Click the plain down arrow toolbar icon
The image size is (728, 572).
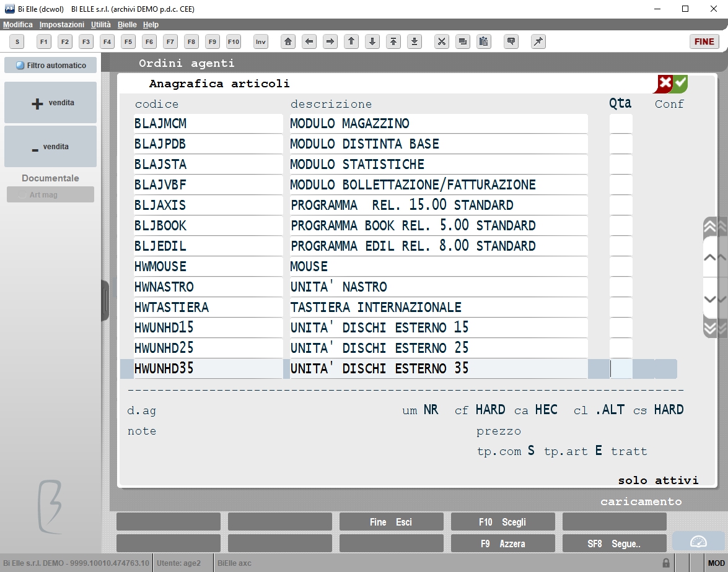tap(372, 41)
